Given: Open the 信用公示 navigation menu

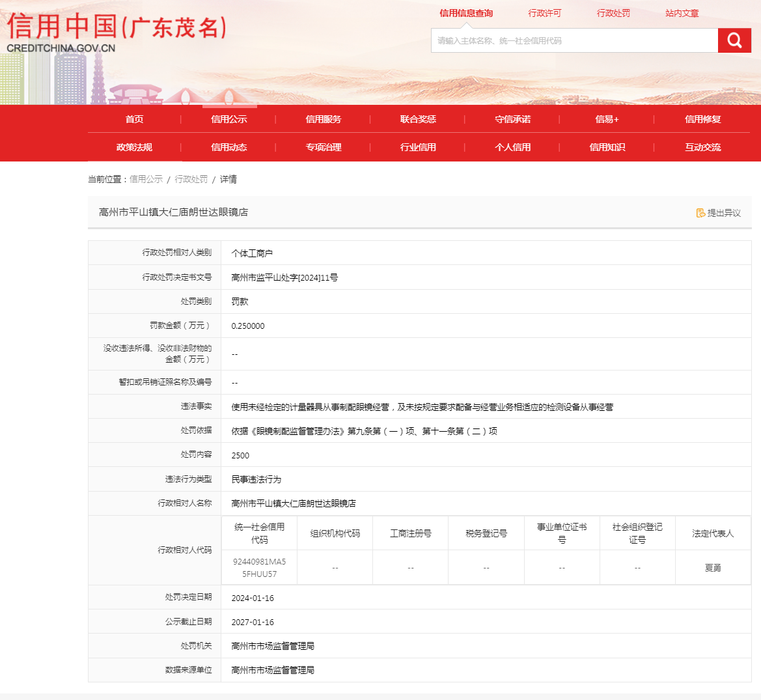Looking at the screenshot, I should [x=228, y=119].
